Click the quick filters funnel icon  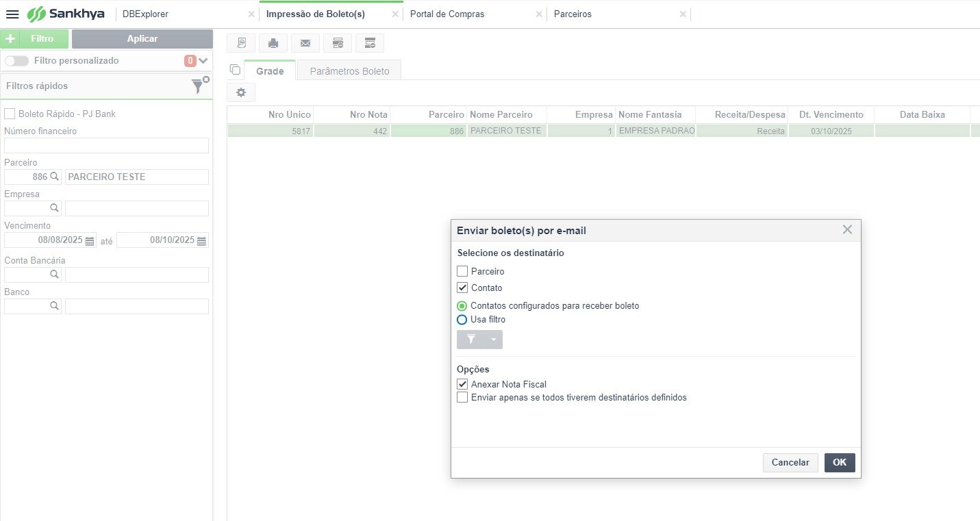(199, 86)
